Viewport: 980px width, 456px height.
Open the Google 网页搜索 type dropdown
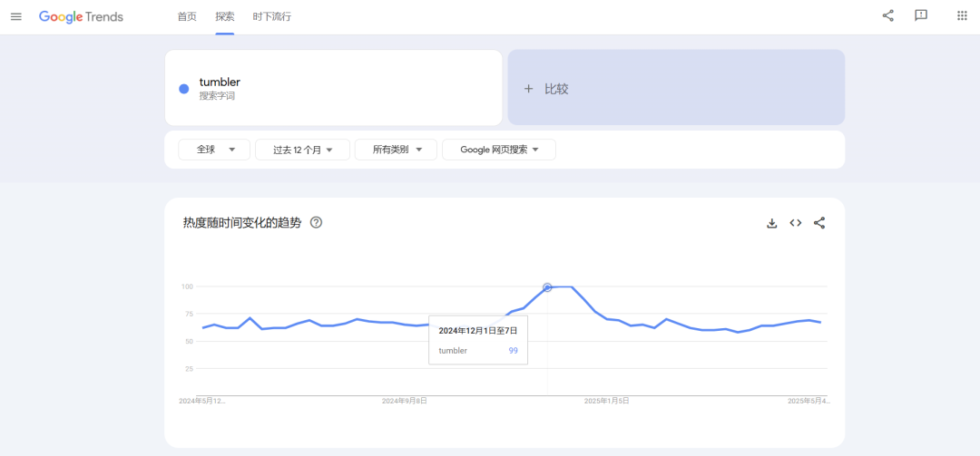point(499,150)
